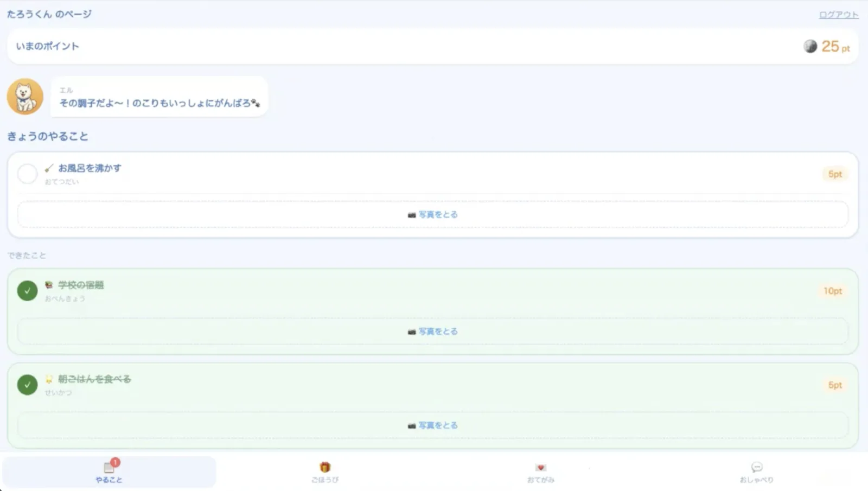
Task: Click the books icon beside 学校の宿題
Action: pyautogui.click(x=49, y=285)
